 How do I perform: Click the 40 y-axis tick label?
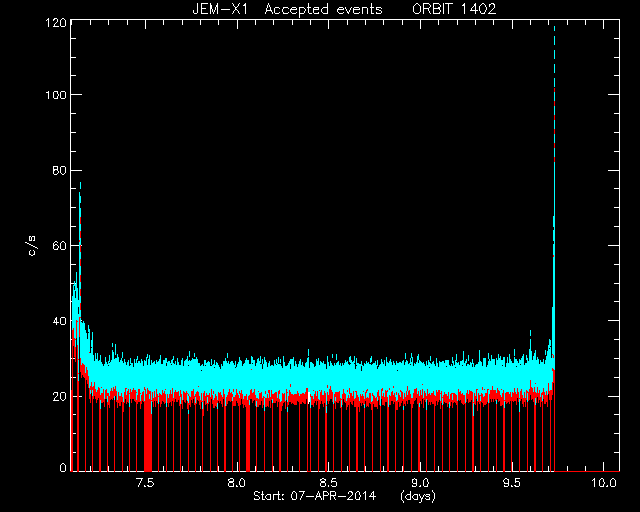[59, 321]
